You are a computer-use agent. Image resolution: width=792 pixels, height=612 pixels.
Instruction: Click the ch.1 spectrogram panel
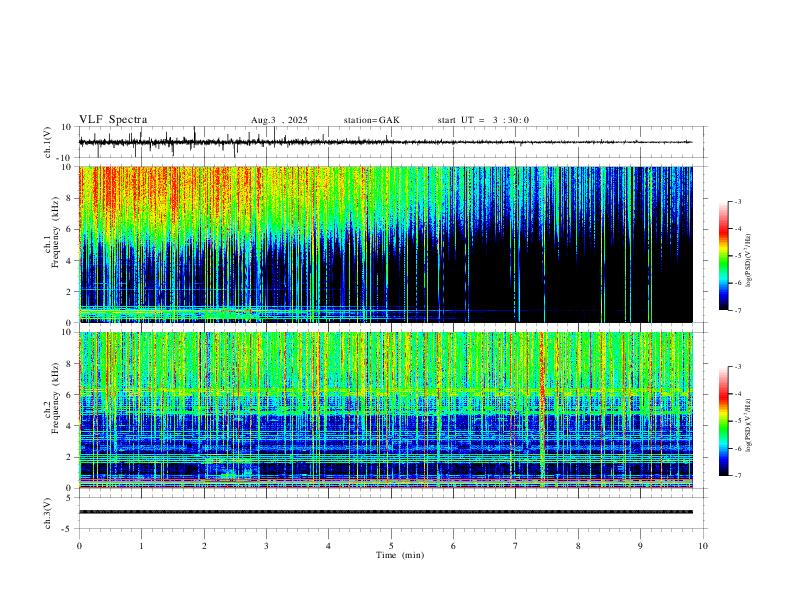pos(385,244)
